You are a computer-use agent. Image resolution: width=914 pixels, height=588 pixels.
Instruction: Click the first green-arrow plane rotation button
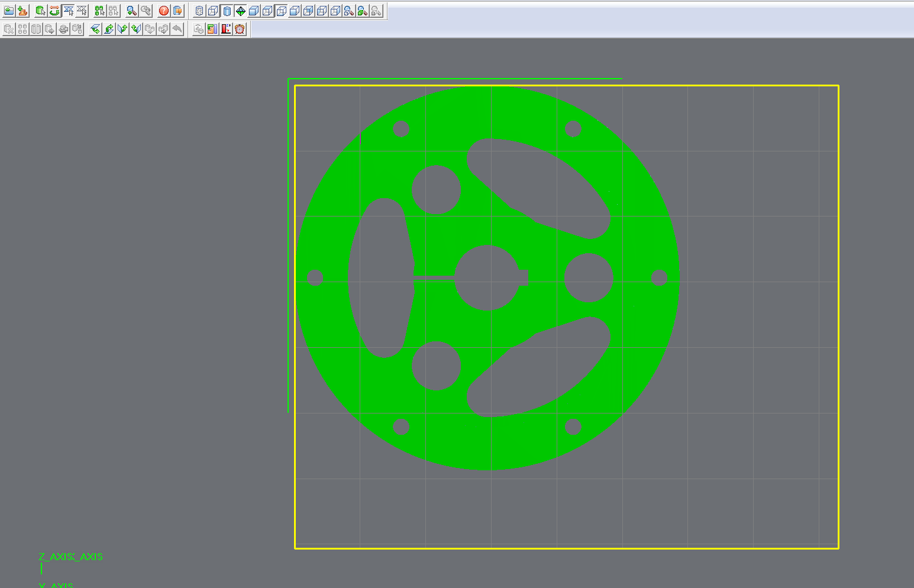pyautogui.click(x=95, y=29)
